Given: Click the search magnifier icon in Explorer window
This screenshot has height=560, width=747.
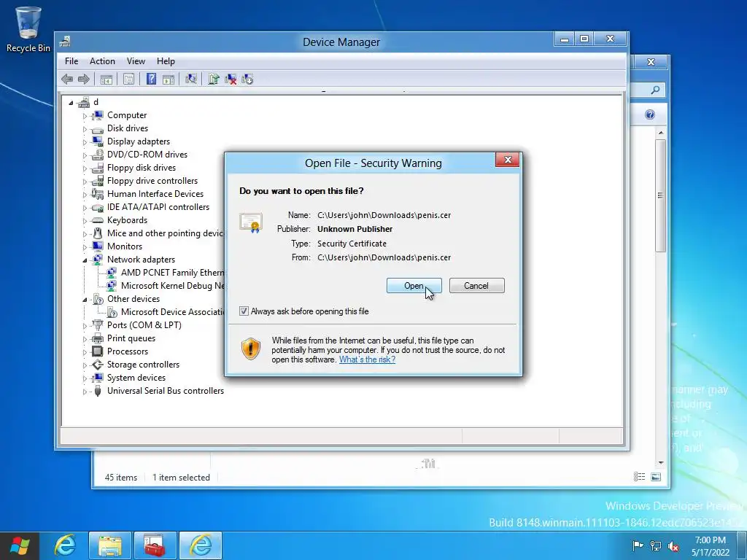Looking at the screenshot, I should pos(656,90).
